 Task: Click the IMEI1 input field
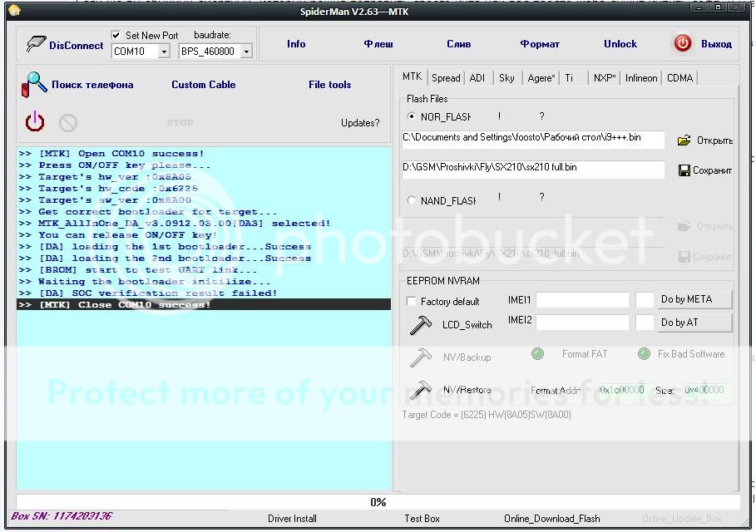582,300
